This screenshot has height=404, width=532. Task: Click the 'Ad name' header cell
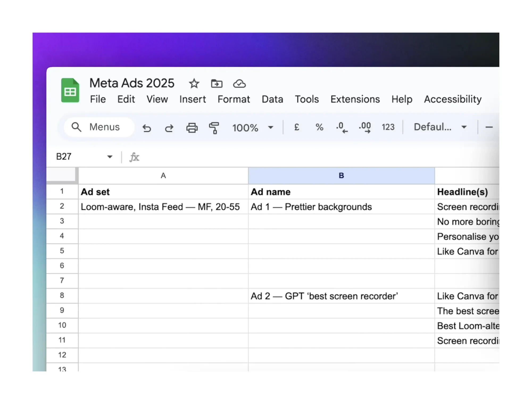click(342, 192)
